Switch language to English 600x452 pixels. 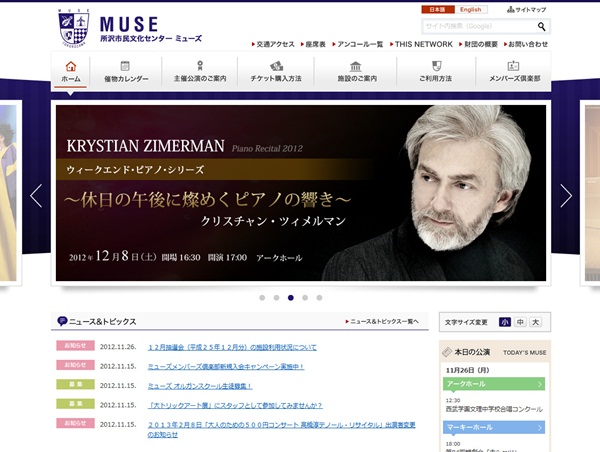click(x=471, y=10)
